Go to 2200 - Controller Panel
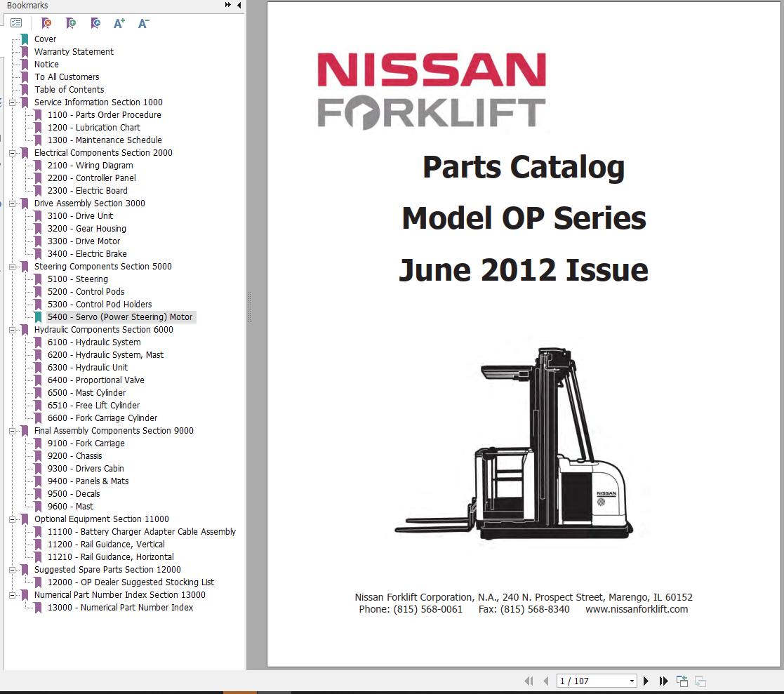The image size is (784, 694). point(91,178)
